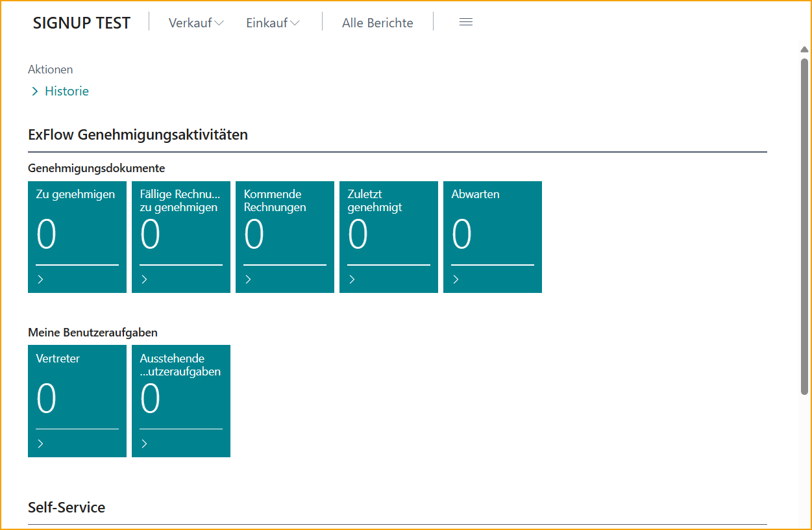This screenshot has width=812, height=530.
Task: Select the Kommende Rechnungen tile title
Action: 275,201
